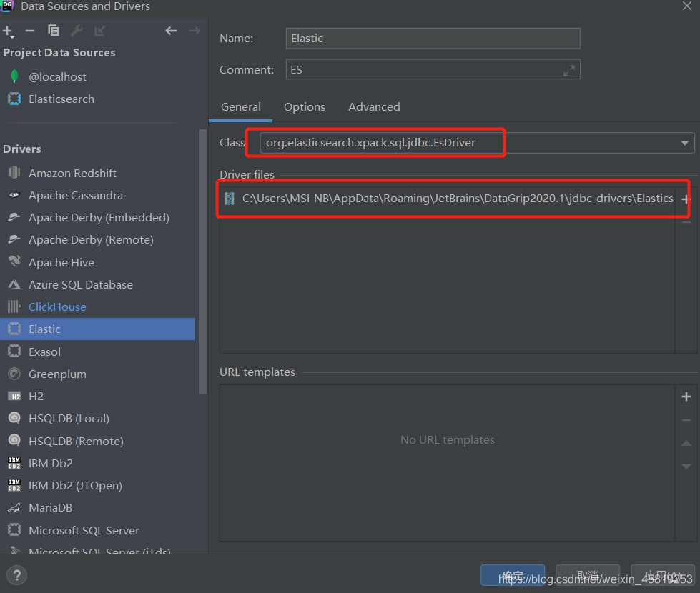The height and width of the screenshot is (593, 700).
Task: Click the MongoDB leaf icon for @localhost
Action: pyautogui.click(x=14, y=76)
